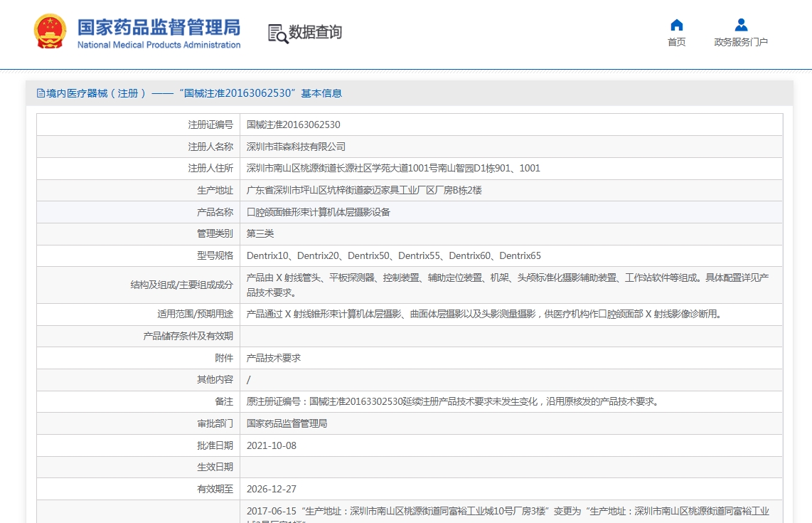Select the 2017-06-15 change record text

508,514
